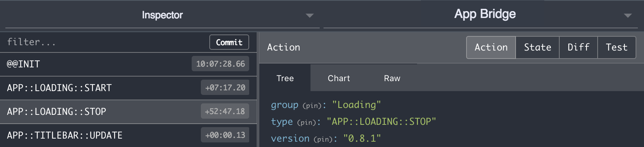644x147 pixels.
Task: Click the +00:00.13 time badge
Action: point(225,135)
